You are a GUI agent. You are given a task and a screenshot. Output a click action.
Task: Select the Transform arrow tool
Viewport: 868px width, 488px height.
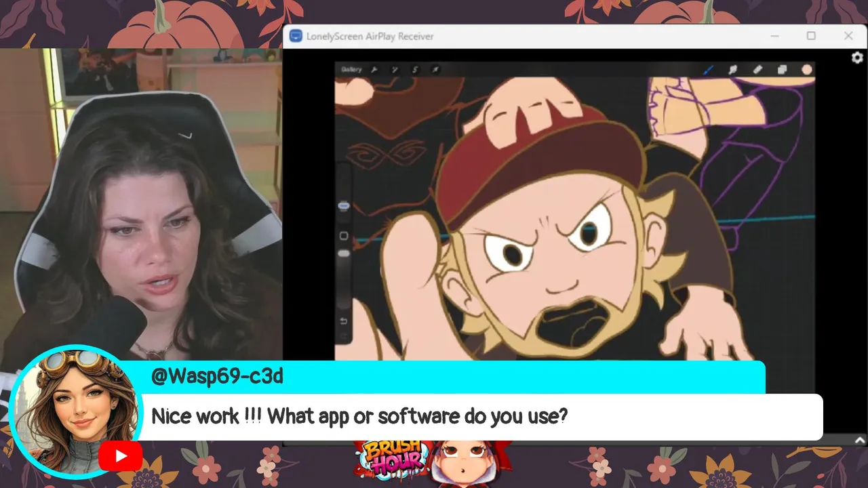tap(435, 69)
